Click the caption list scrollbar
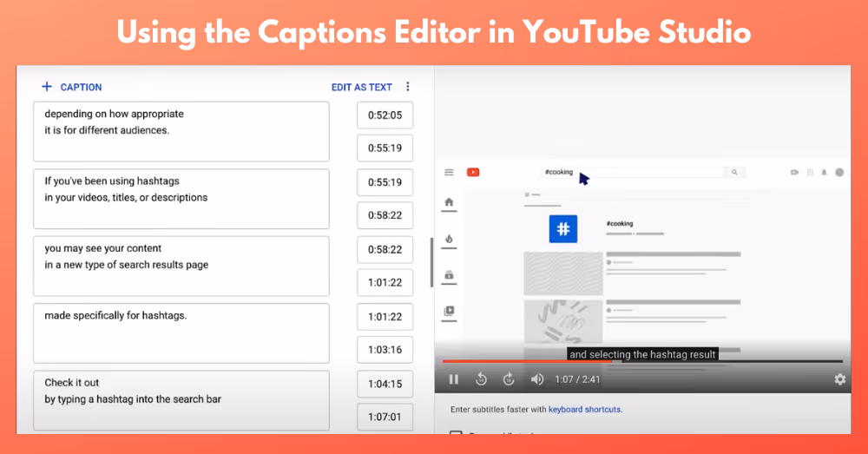Viewport: 868px width, 454px height. (431, 262)
